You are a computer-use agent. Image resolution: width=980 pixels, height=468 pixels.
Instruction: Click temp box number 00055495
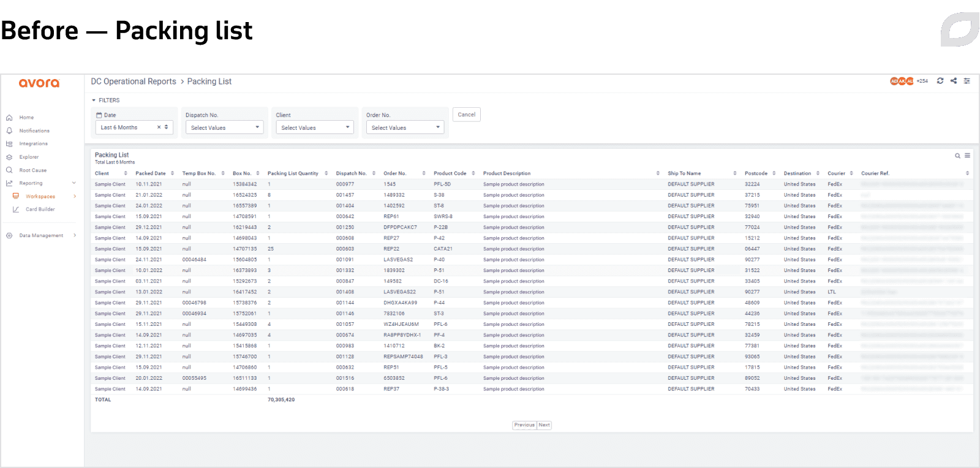(194, 379)
